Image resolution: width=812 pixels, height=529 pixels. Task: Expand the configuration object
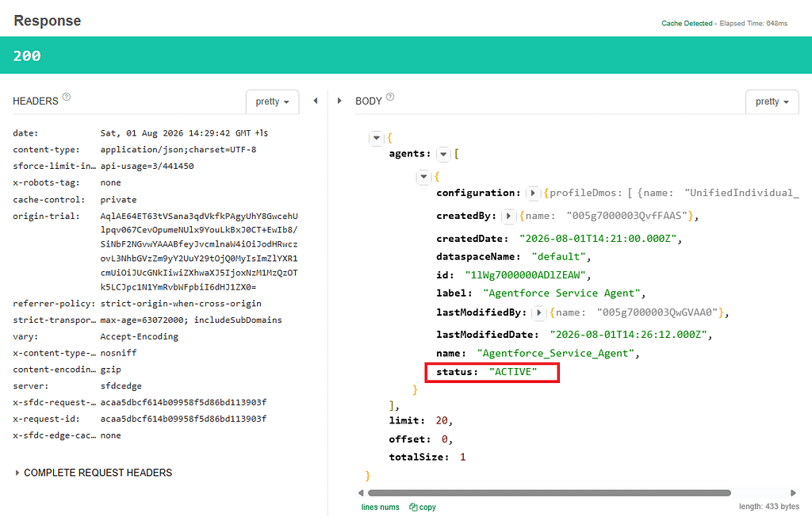click(532, 194)
